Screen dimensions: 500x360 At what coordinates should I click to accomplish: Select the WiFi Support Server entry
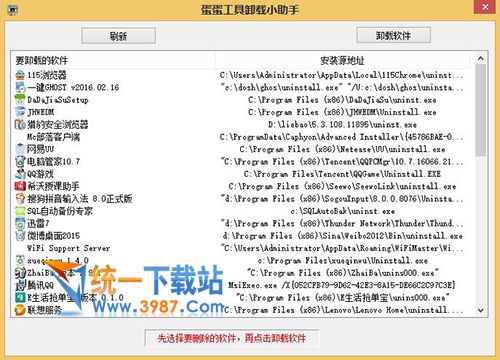click(x=68, y=248)
